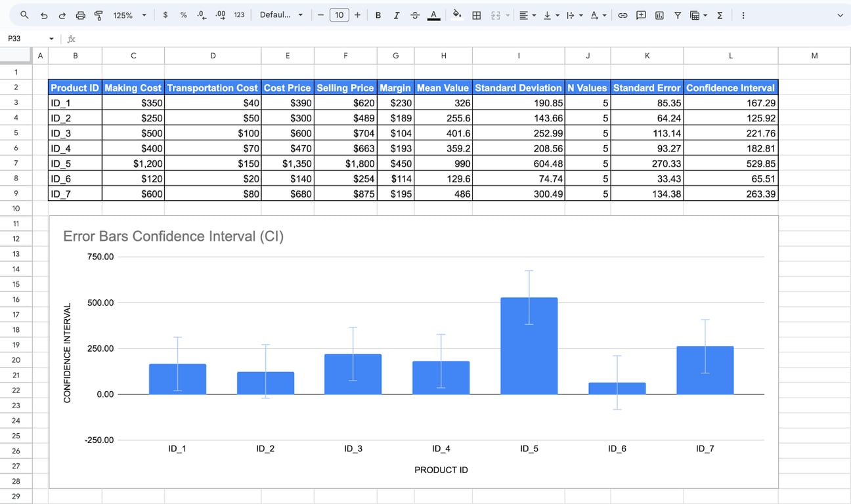The width and height of the screenshot is (851, 504).
Task: Expand merge cells dropdown arrow
Action: point(508,15)
